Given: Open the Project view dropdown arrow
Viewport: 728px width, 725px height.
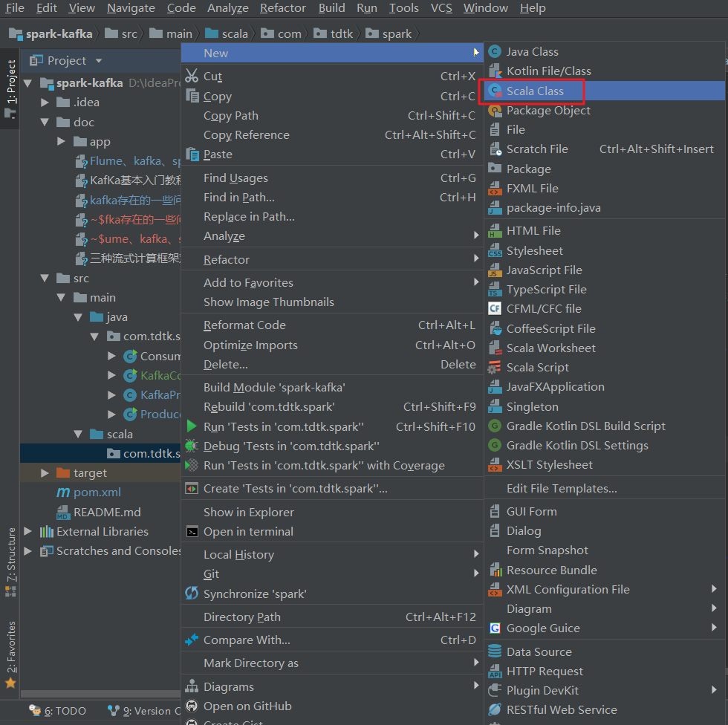Looking at the screenshot, I should (x=98, y=61).
